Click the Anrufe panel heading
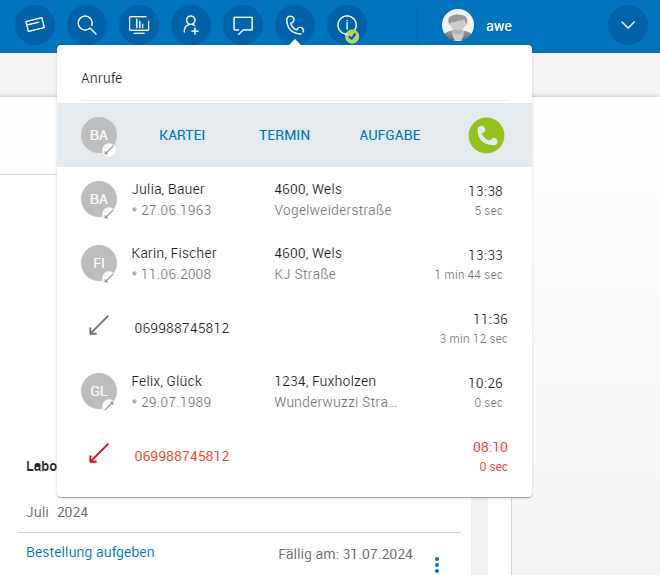Image resolution: width=660 pixels, height=575 pixels. click(x=102, y=78)
